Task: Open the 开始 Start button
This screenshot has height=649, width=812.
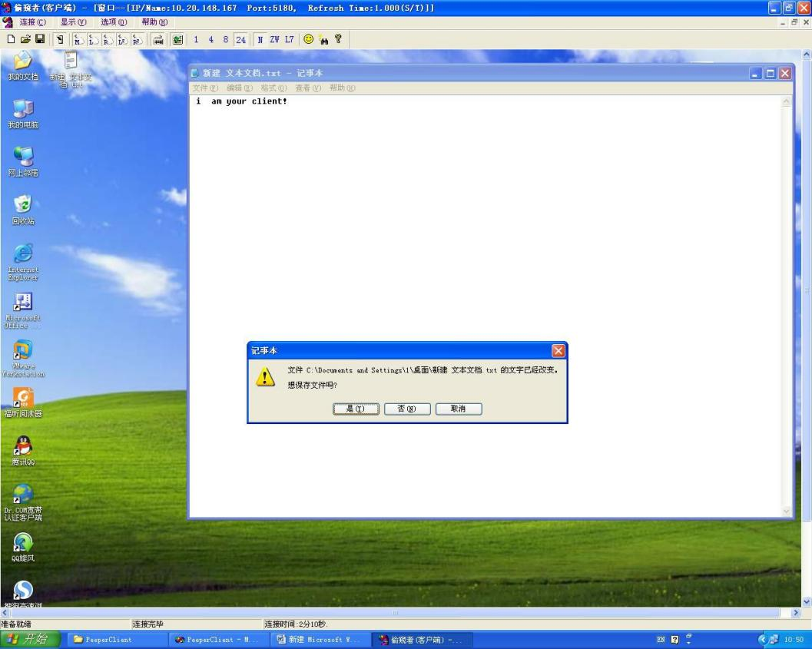Action: coord(31,640)
